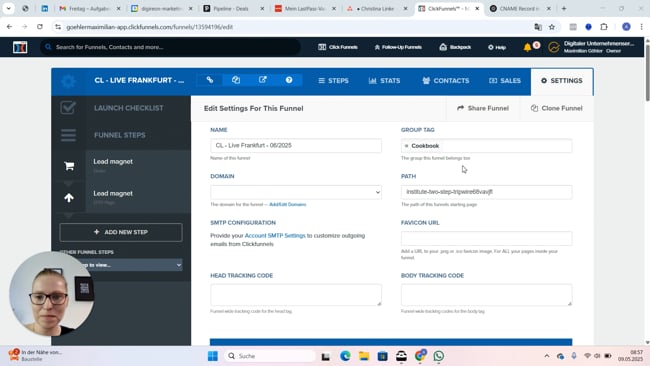The image size is (650, 366).
Task: Select the Settings tab
Action: pyautogui.click(x=562, y=81)
